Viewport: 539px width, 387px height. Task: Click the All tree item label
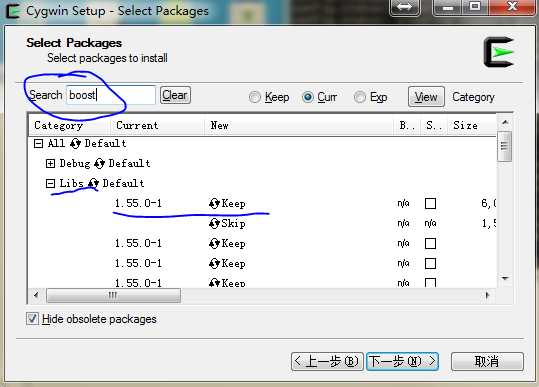coord(56,143)
